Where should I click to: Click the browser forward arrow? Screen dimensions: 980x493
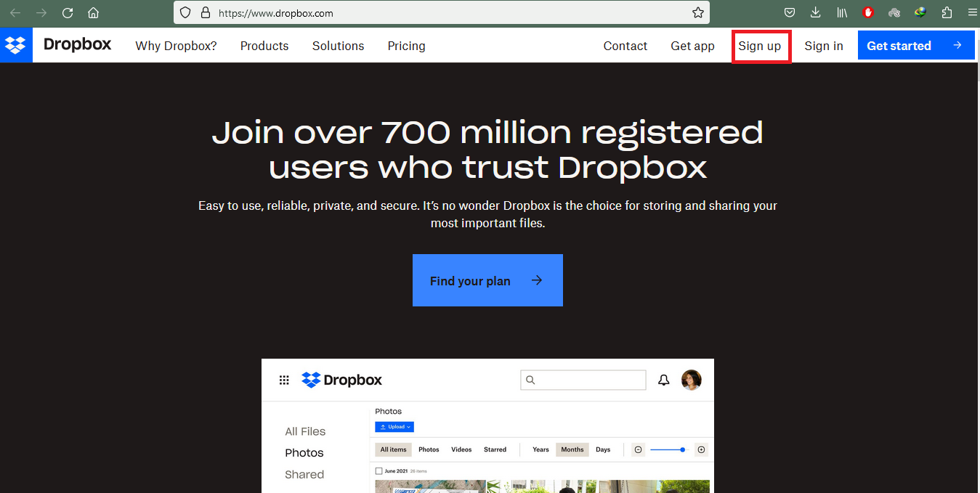41,12
